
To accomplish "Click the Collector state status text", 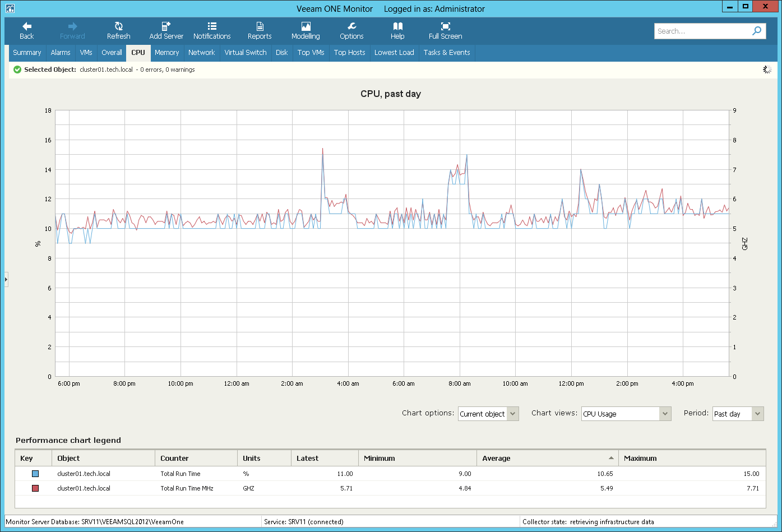I will click(588, 521).
